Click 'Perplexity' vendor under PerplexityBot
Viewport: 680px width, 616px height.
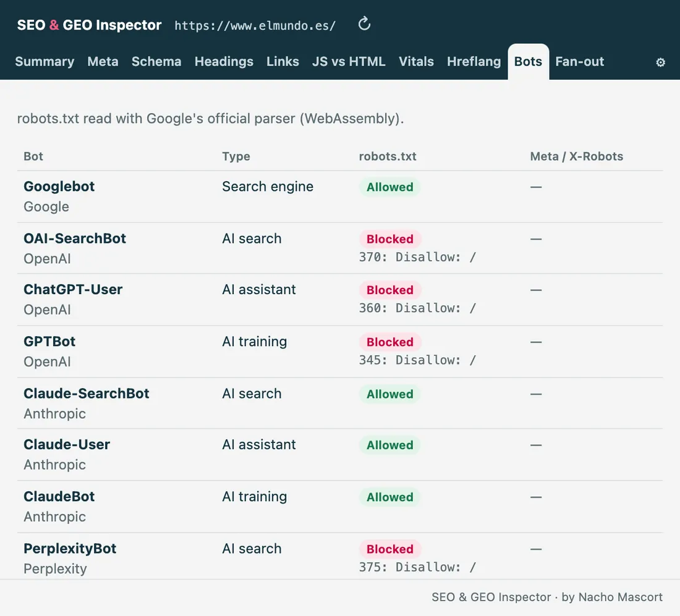[55, 568]
